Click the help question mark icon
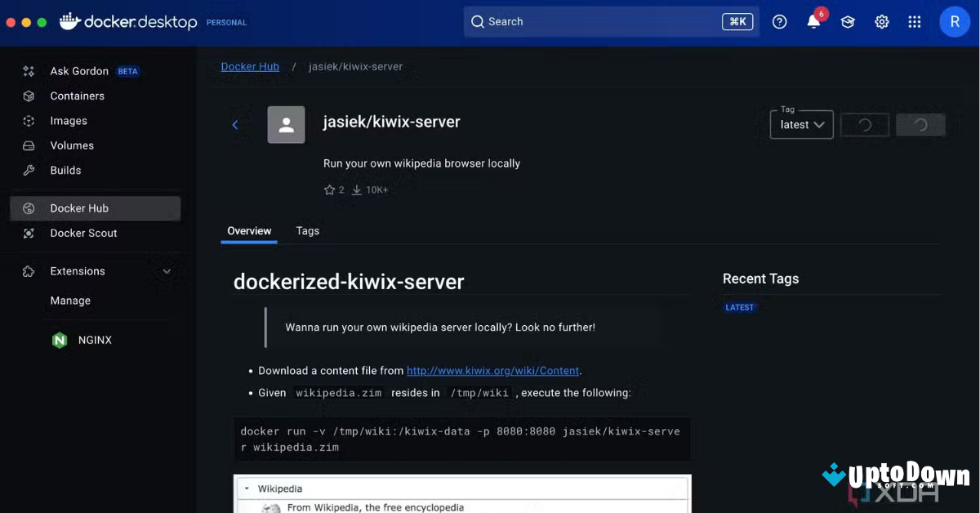The width and height of the screenshot is (980, 513). [x=779, y=22]
